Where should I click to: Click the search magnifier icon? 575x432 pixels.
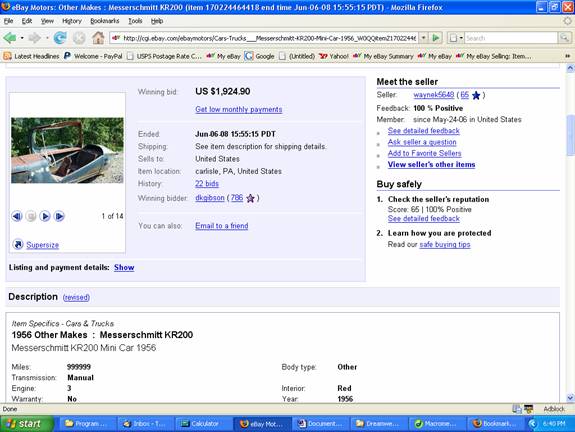[564, 38]
